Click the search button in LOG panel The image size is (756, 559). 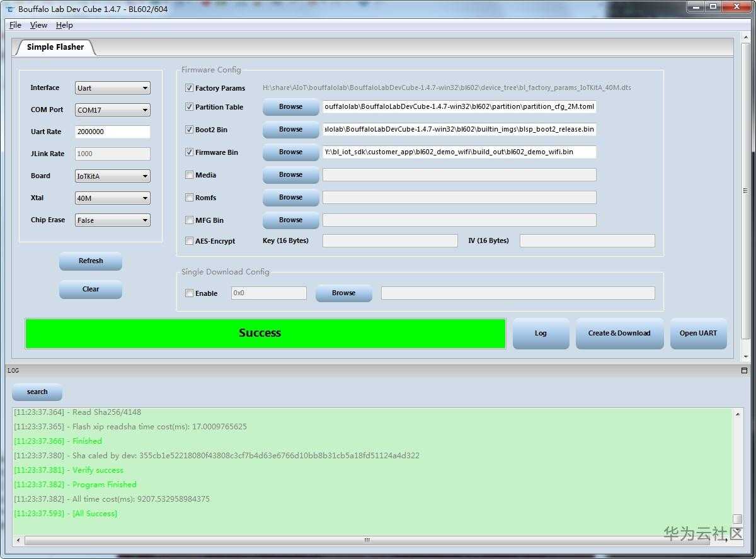click(37, 392)
